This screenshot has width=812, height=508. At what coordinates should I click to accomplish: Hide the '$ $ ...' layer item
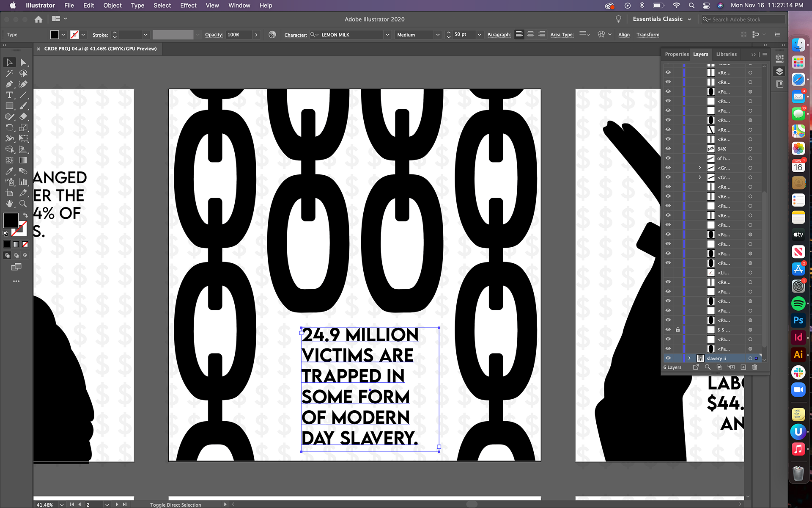pos(668,330)
